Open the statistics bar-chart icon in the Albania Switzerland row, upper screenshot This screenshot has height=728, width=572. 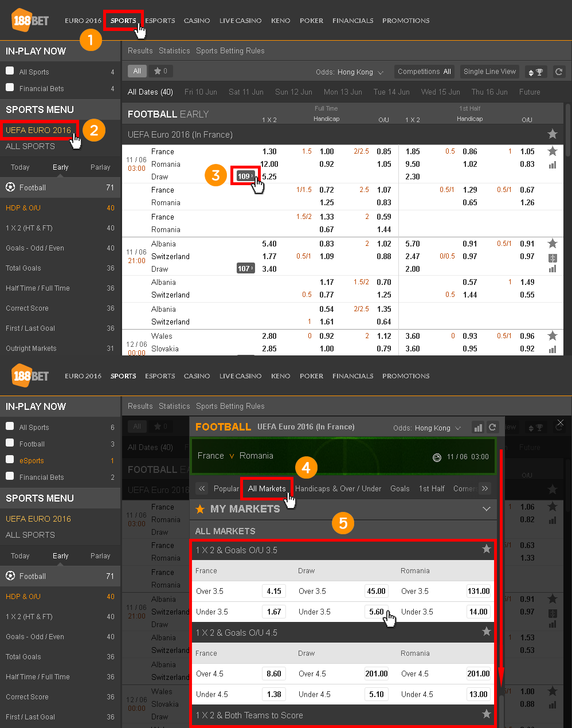click(553, 269)
